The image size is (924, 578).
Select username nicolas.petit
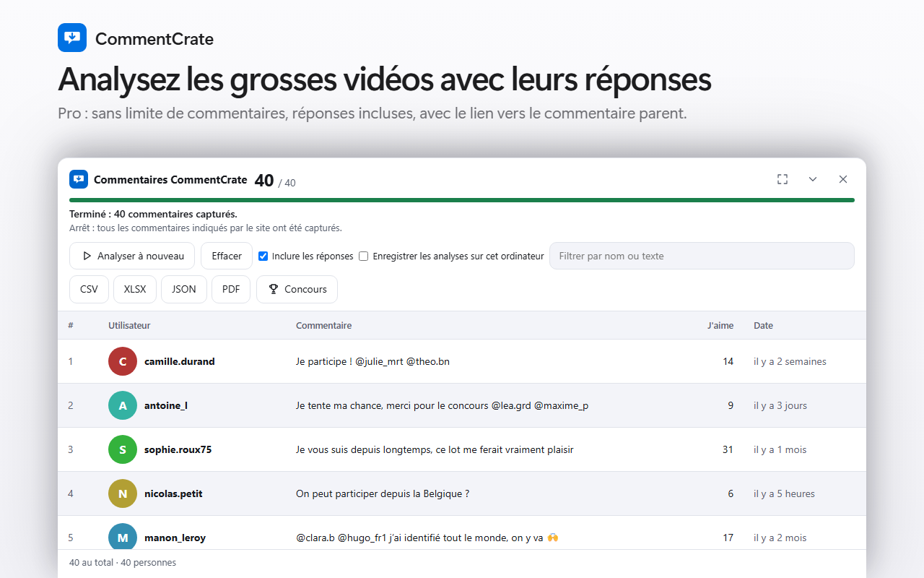[173, 493]
